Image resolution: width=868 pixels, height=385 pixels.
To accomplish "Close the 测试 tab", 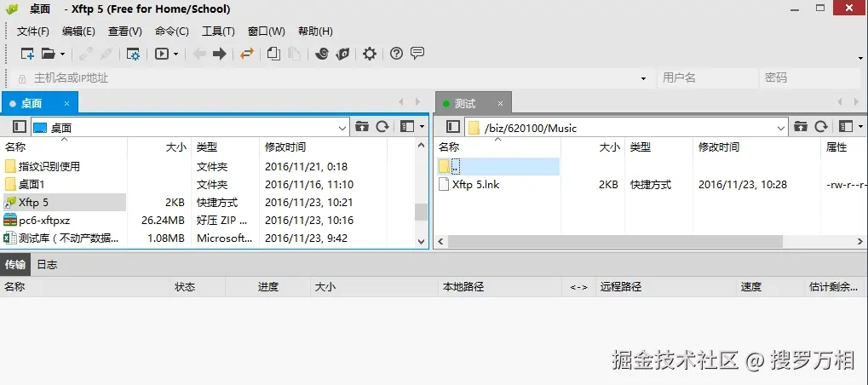I will coord(500,103).
